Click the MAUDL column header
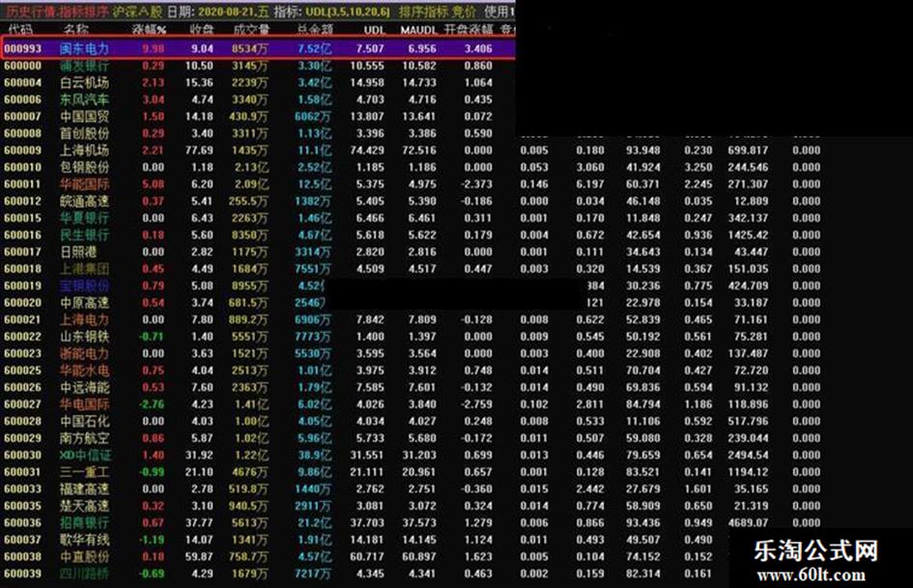This screenshot has width=913, height=588. tap(418, 30)
